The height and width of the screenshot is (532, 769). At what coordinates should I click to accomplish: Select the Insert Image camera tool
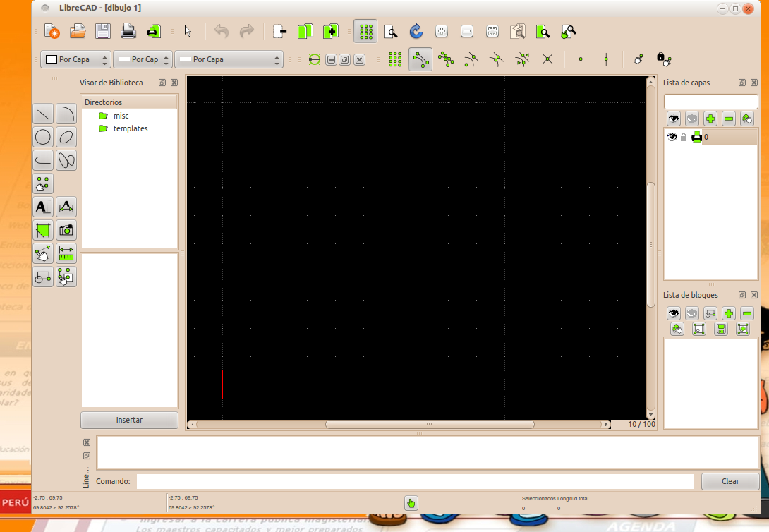coord(66,230)
